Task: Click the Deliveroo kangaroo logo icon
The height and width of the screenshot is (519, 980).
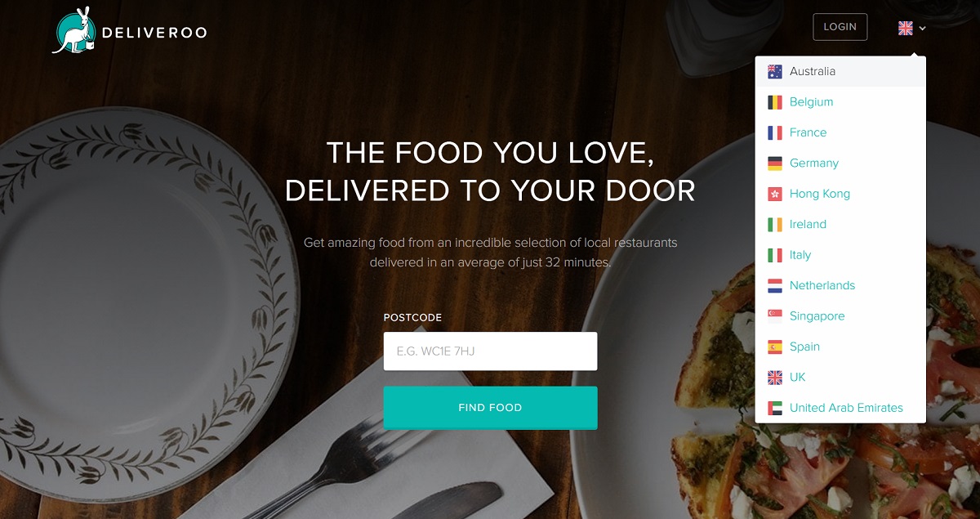Action: point(75,31)
